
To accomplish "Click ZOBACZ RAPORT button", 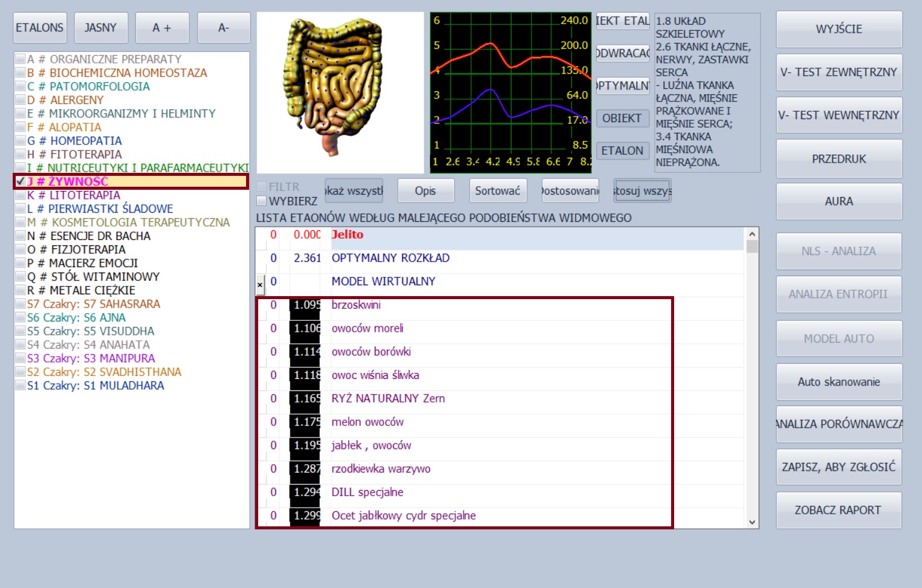I will [839, 510].
